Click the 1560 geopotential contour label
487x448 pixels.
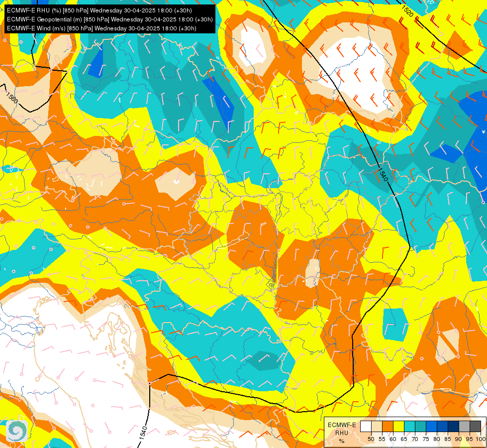12,98
